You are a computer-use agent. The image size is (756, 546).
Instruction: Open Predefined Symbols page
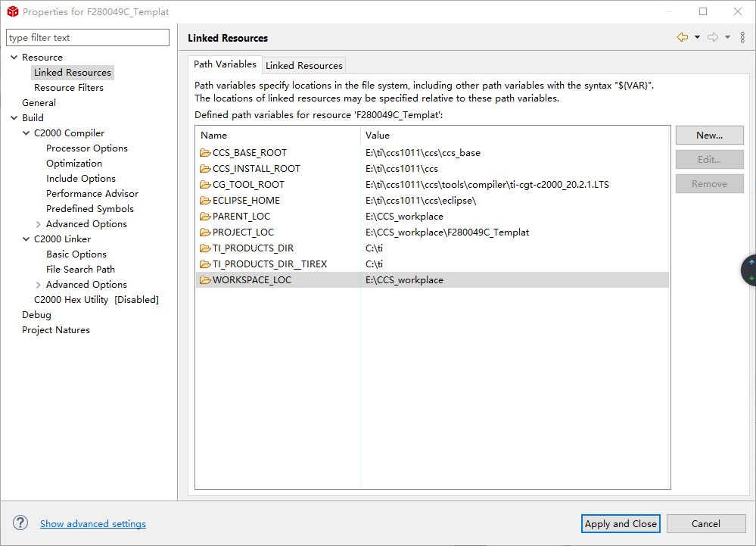[90, 209]
